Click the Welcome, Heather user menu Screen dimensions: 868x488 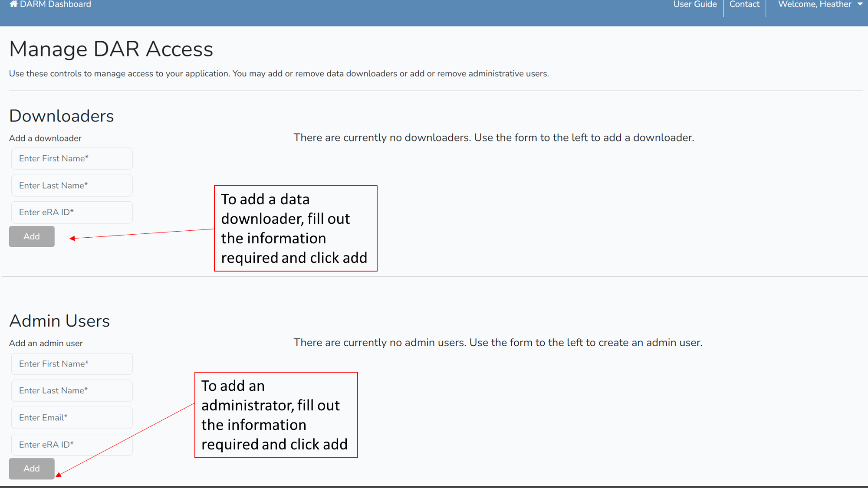pos(814,4)
